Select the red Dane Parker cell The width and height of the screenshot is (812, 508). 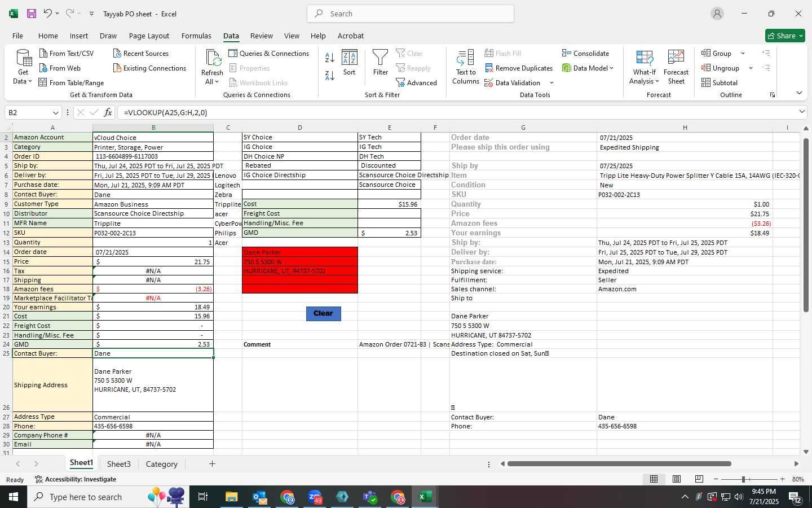300,252
